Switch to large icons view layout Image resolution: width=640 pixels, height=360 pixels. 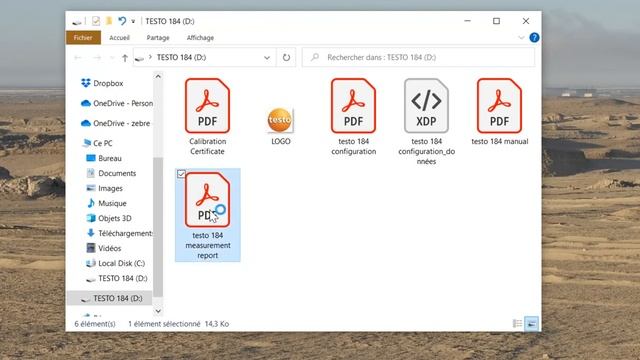click(531, 324)
